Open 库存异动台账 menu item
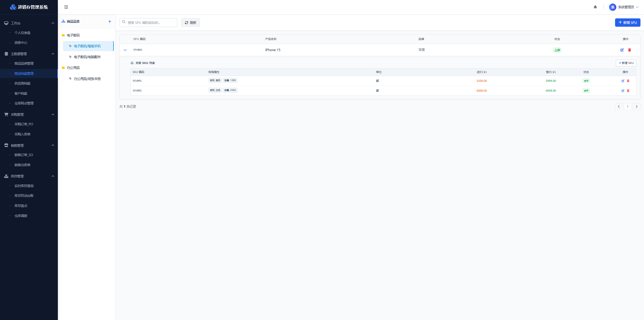Image resolution: width=644 pixels, height=320 pixels. 29,196
